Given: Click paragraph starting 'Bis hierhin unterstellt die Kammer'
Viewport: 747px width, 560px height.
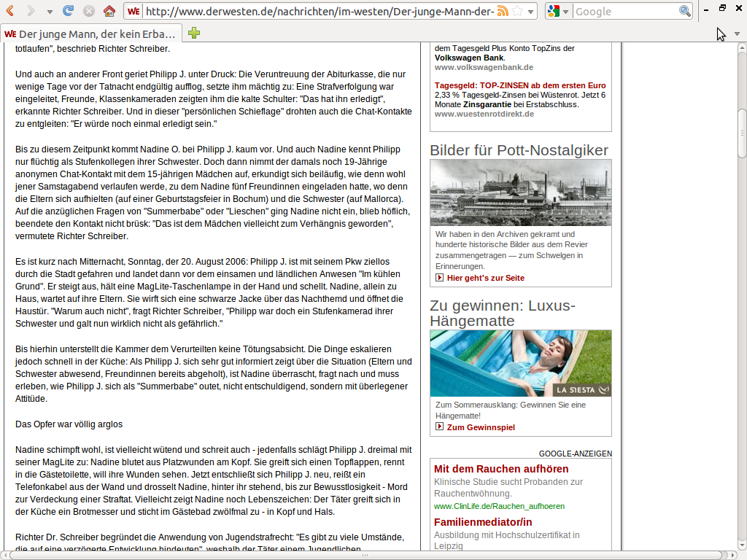Looking at the screenshot, I should click(x=214, y=374).
